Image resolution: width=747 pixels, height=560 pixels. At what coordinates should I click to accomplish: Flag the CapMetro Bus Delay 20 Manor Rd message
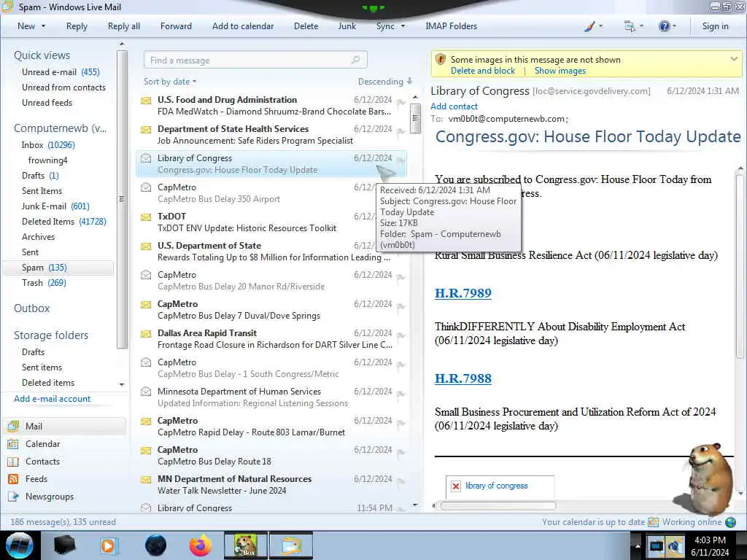click(x=400, y=278)
